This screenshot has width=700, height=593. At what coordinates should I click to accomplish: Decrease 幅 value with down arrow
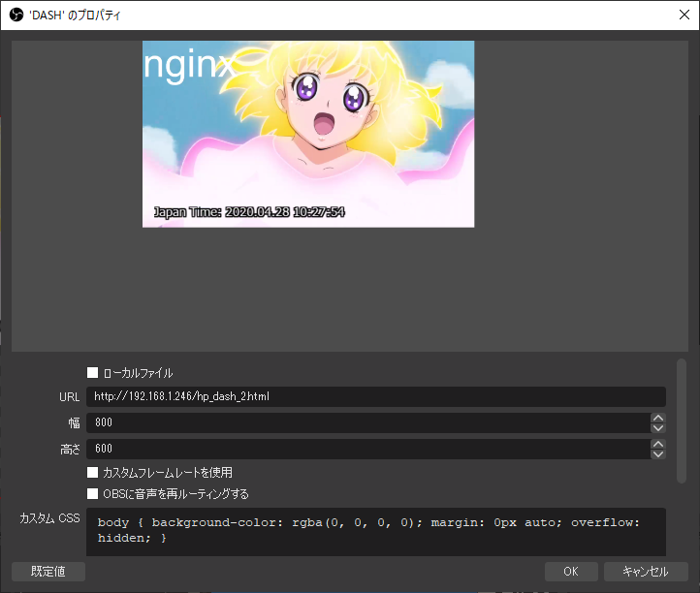coord(658,428)
